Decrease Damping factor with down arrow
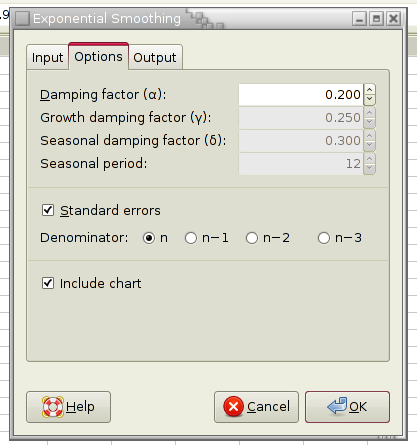Screen dimensions: 417x445 coord(369,100)
